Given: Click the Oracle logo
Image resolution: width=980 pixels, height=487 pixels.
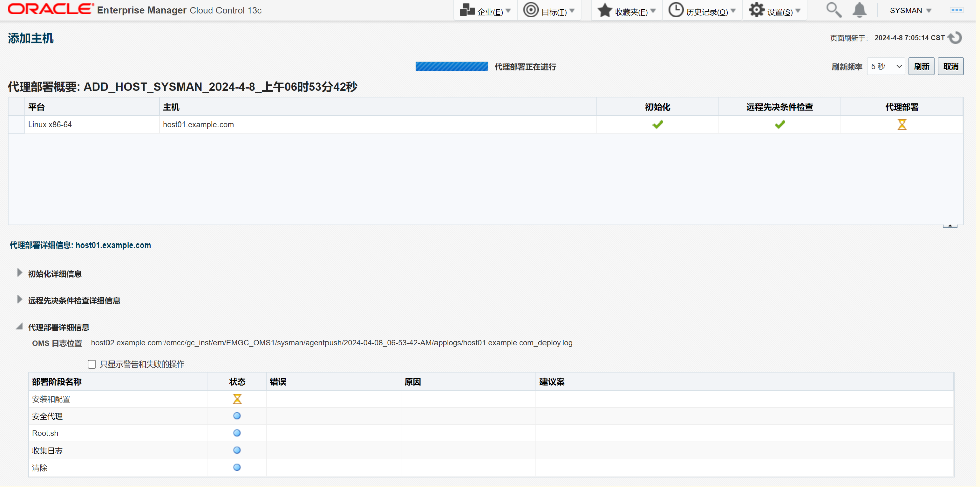Looking at the screenshot, I should 50,9.
